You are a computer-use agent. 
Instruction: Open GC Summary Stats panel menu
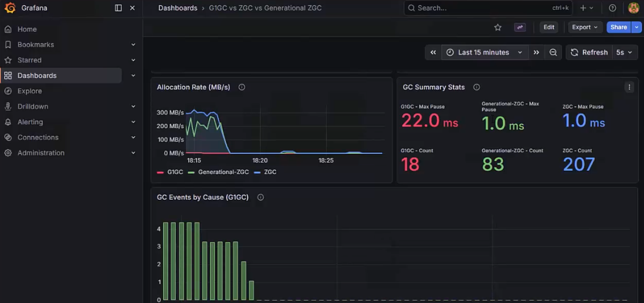(629, 87)
